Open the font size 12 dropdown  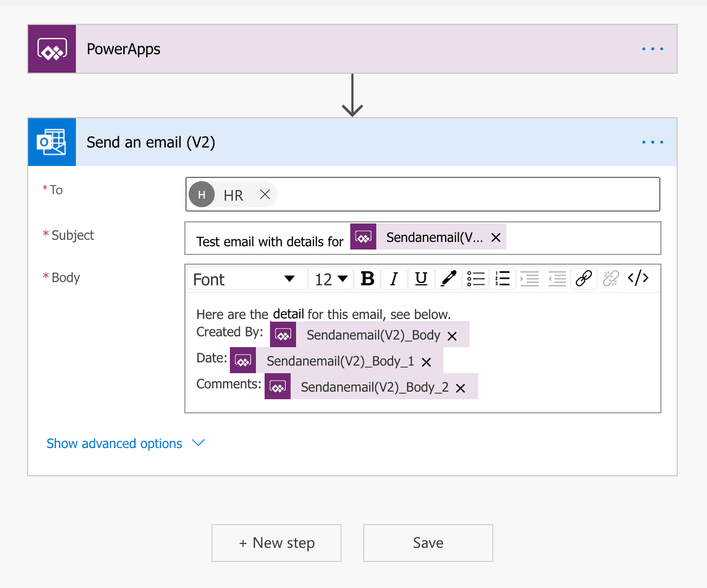331,279
